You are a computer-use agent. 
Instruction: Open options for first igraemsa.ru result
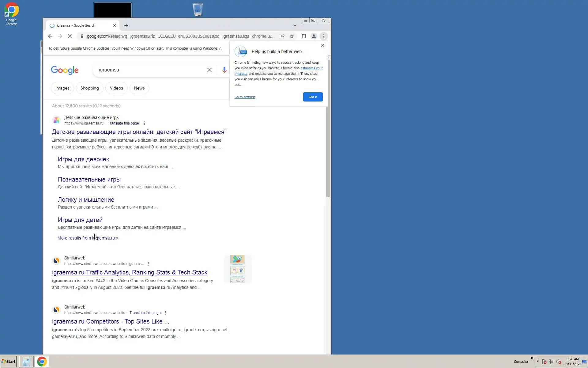(x=144, y=123)
